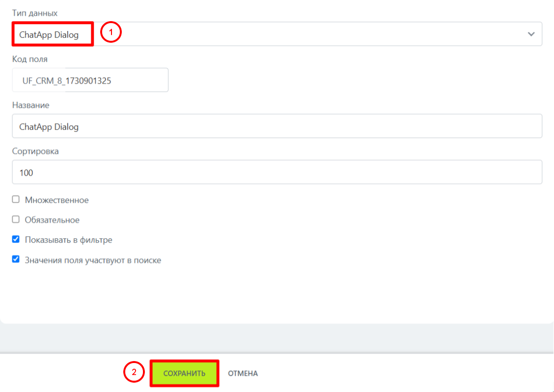The height and width of the screenshot is (392, 554).
Task: Click the Показывать в фильтре label text
Action: coord(68,240)
